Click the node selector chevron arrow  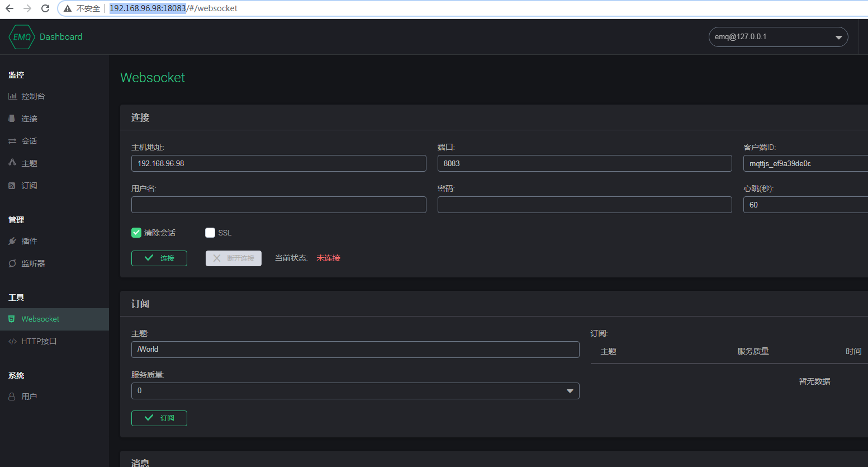[x=839, y=36]
